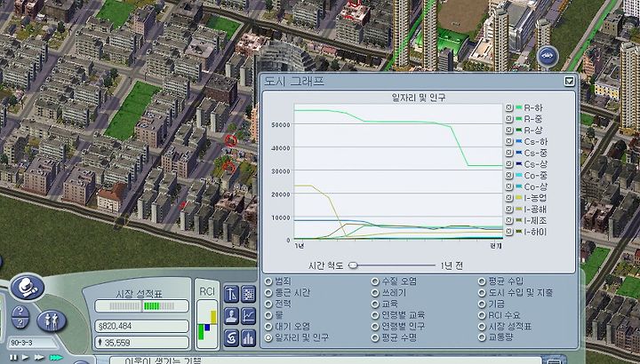Viewport: 640px width, 364px height.
Task: Toggle the I-하이 graph line checkbox
Action: [509, 232]
